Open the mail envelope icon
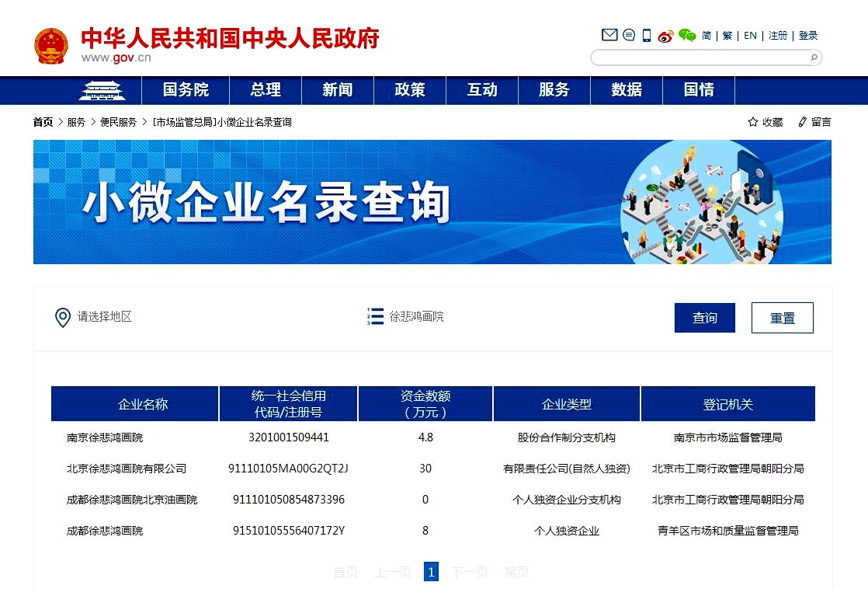 click(609, 35)
